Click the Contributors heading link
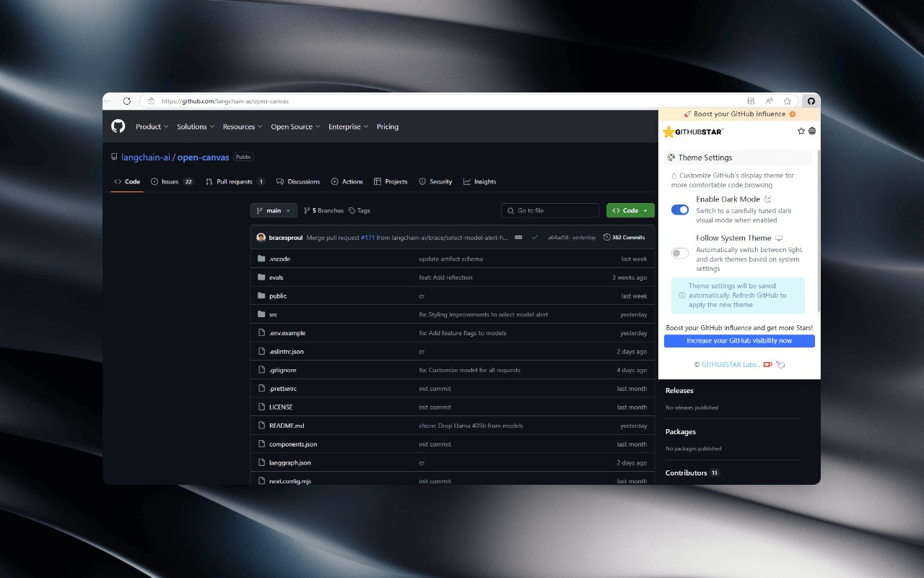 (x=686, y=473)
